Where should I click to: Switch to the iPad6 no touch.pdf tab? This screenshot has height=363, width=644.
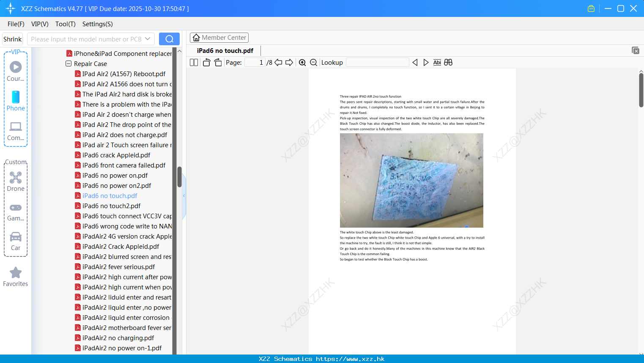(225, 51)
